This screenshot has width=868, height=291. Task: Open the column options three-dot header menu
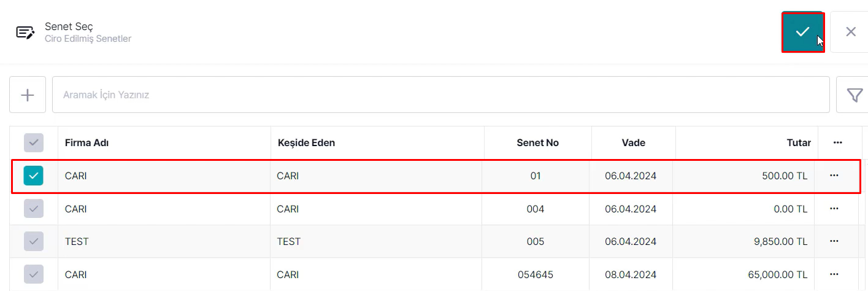coord(837,142)
